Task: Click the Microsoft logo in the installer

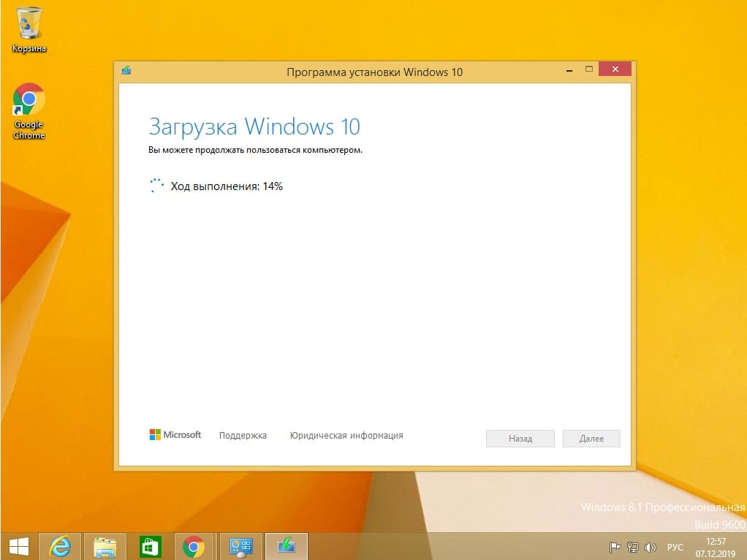Action: click(175, 435)
